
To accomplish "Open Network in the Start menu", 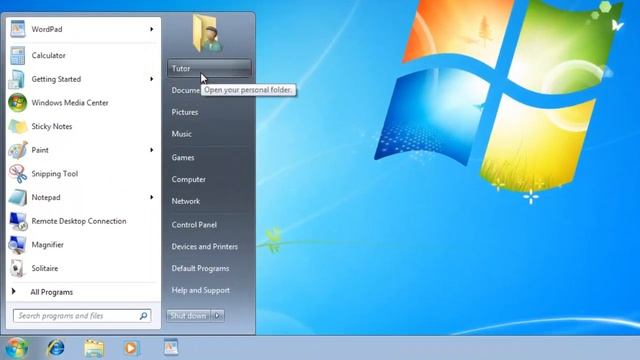I will 186,201.
